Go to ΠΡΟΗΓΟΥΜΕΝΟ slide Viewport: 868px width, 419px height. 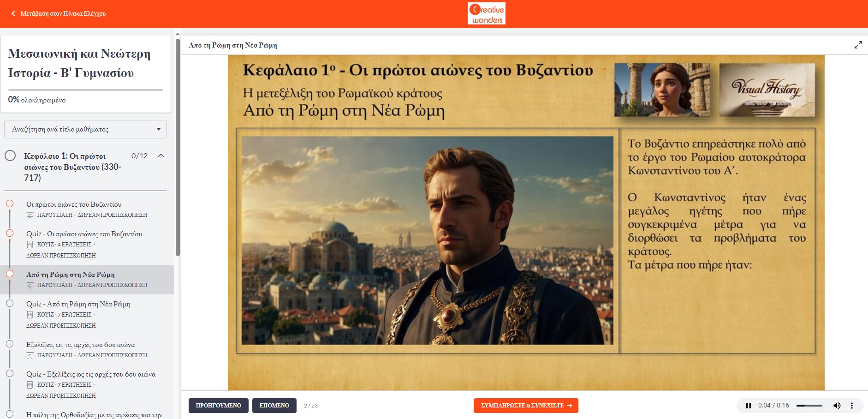point(219,406)
